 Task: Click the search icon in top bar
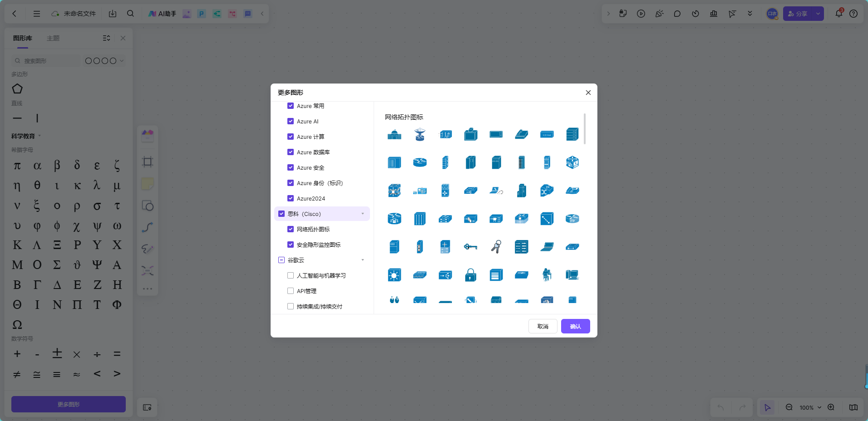(131, 14)
